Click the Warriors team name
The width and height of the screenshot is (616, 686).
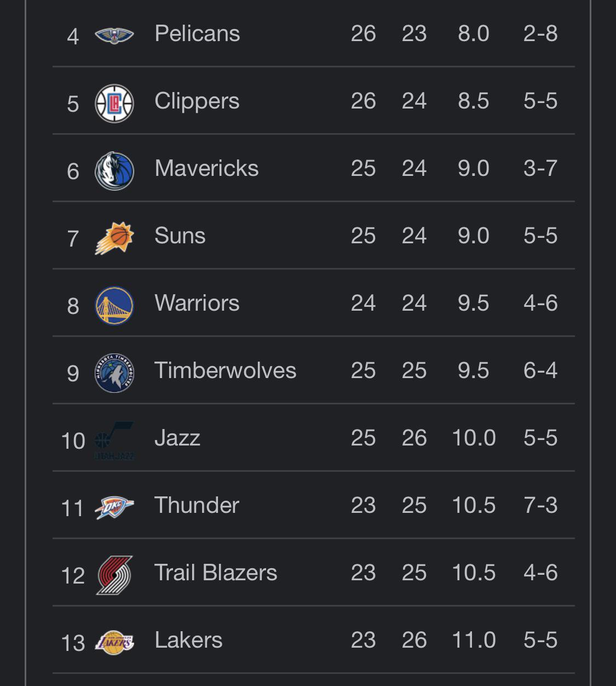[x=197, y=304]
